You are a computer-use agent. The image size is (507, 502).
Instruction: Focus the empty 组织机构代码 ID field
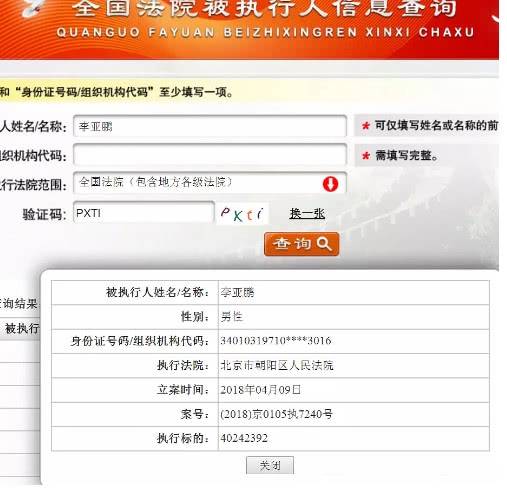[210, 155]
